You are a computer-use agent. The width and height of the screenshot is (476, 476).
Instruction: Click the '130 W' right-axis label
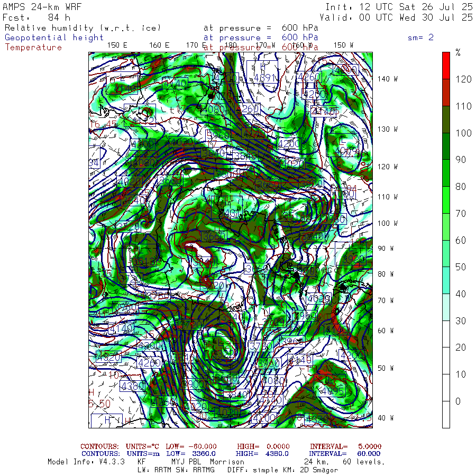click(388, 129)
